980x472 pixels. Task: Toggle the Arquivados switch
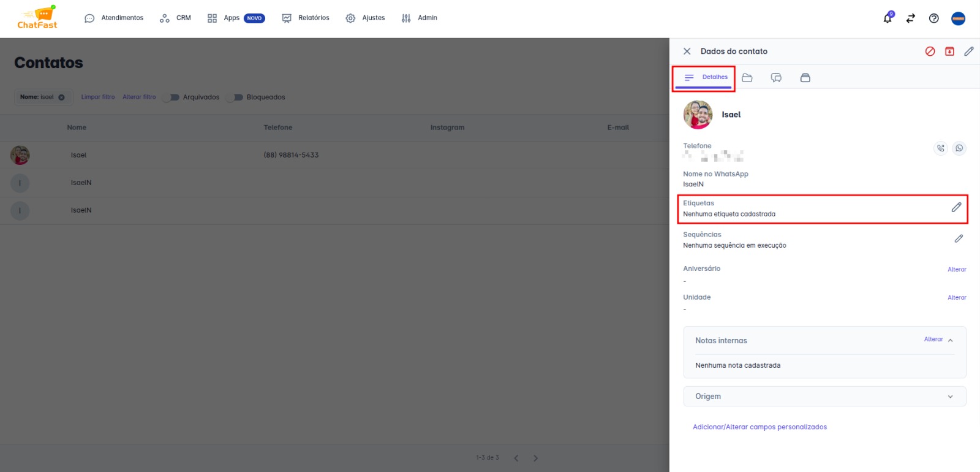tap(173, 97)
